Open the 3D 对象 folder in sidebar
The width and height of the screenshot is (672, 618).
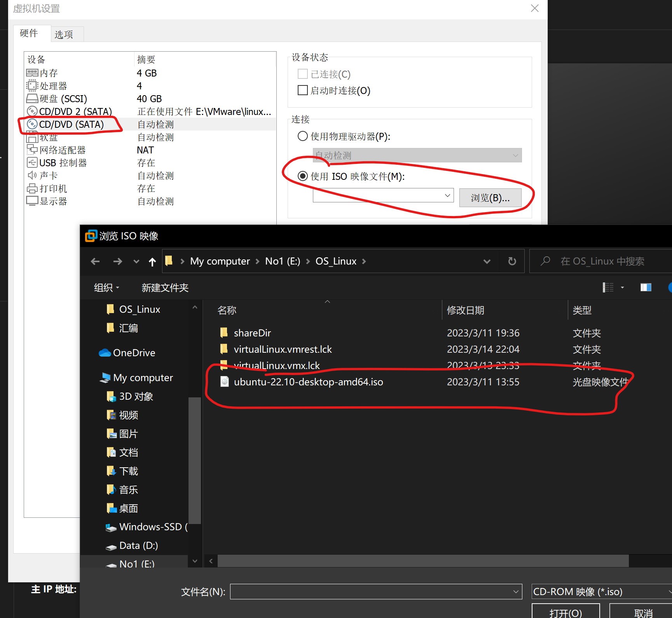click(x=136, y=396)
